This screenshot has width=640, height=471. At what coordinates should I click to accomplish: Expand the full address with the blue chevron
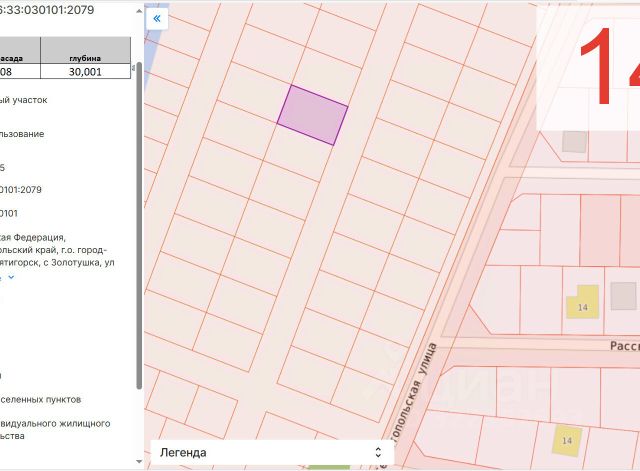[11, 277]
